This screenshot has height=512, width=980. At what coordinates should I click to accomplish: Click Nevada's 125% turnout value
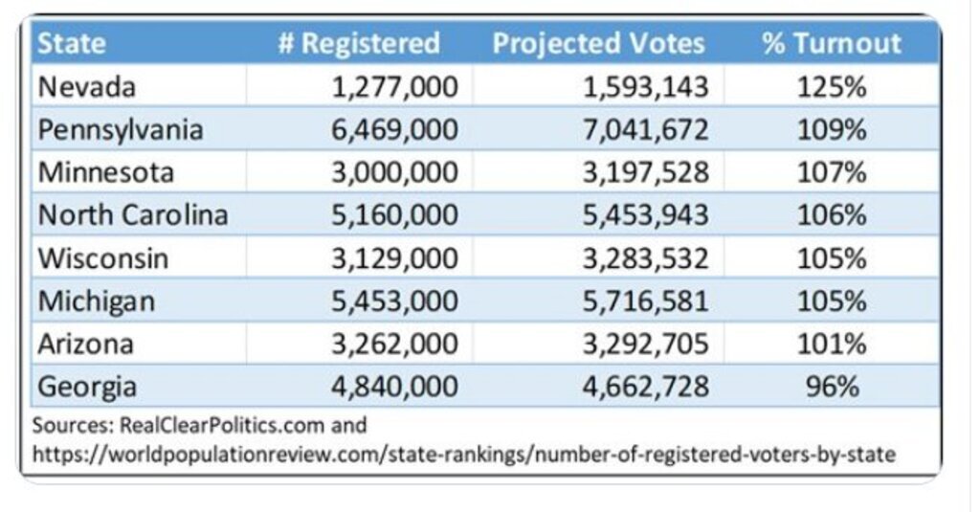[831, 87]
